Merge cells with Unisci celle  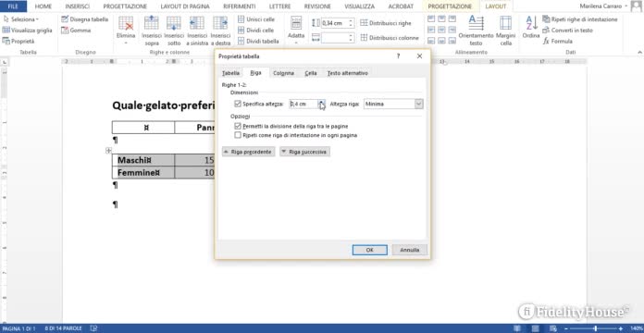tap(256, 19)
